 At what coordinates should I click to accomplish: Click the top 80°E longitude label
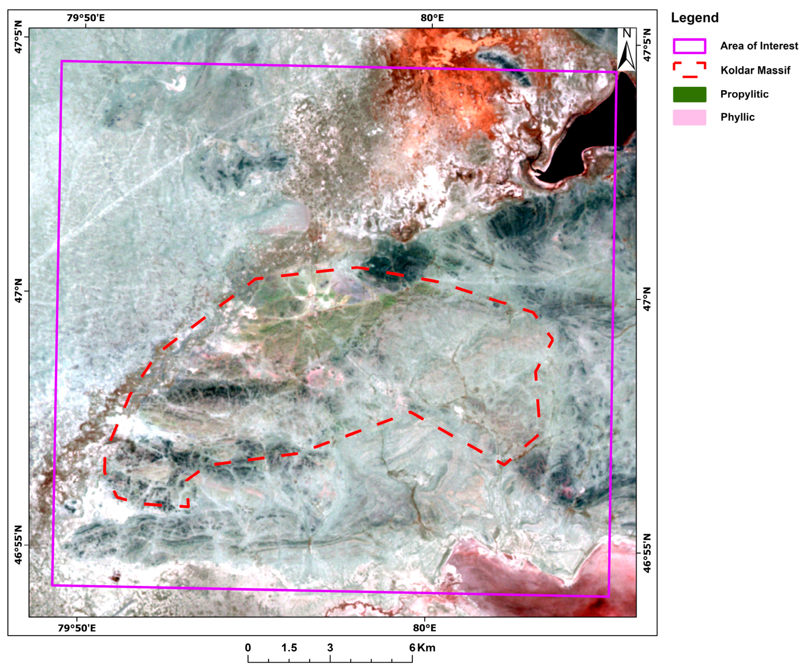pos(432,18)
